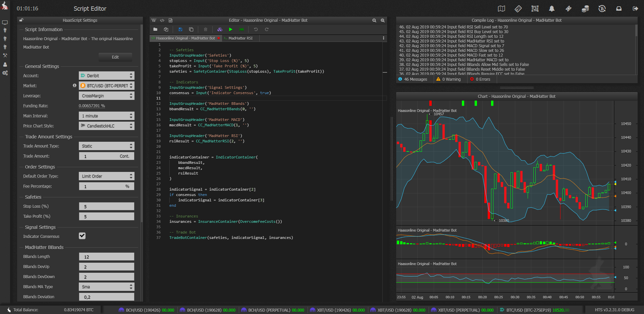Open the map icon in top bar

(x=501, y=9)
